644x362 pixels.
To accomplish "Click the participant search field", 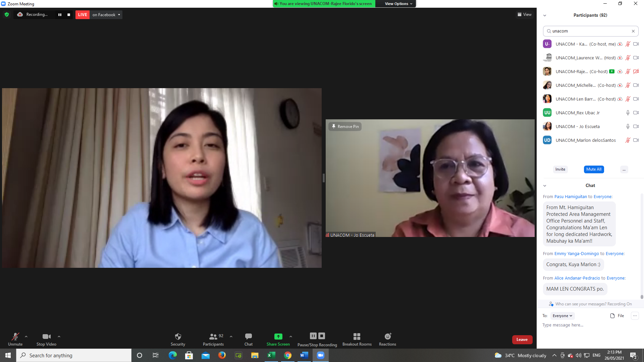I will (590, 31).
